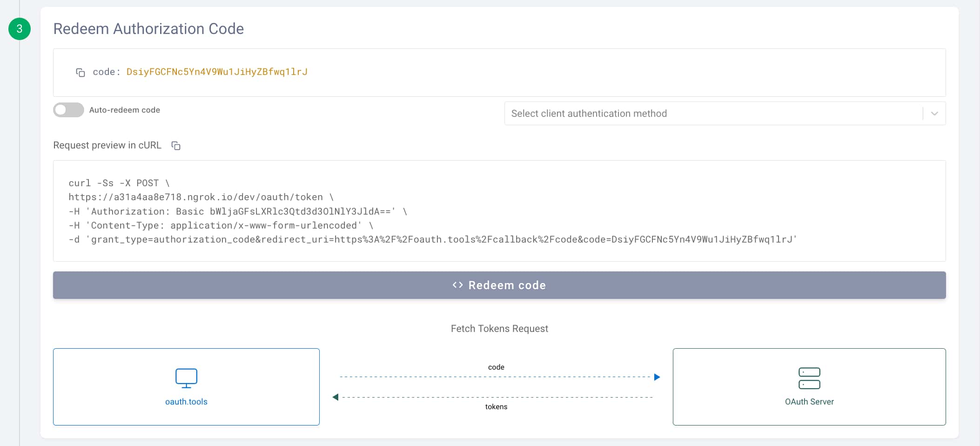Click the Redeem Authorization Code heading

click(148, 29)
